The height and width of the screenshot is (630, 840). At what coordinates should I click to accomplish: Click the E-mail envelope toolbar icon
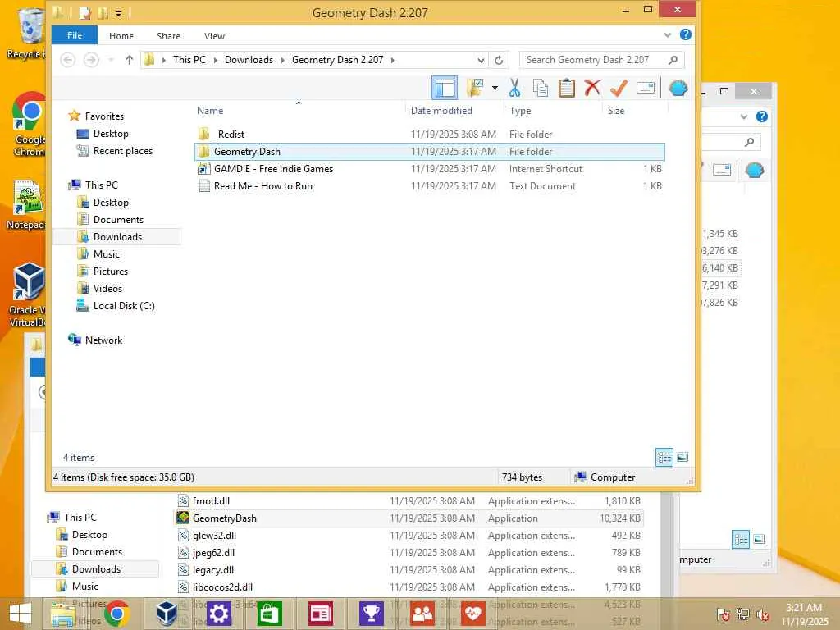tap(645, 88)
